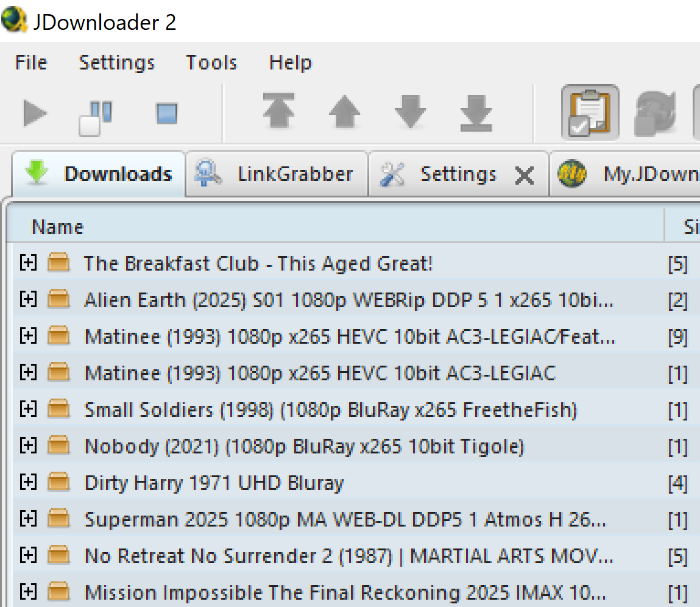The width and height of the screenshot is (700, 607).
Task: Close the Settings tab
Action: (x=525, y=175)
